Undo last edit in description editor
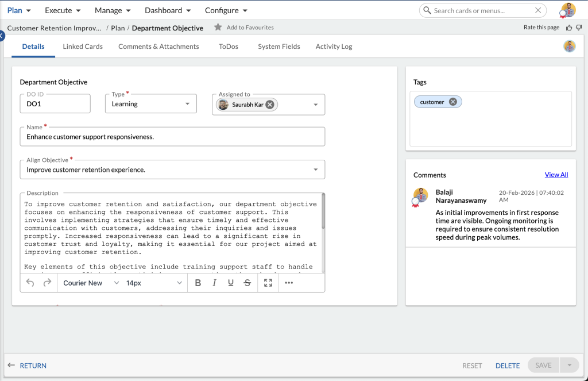588x381 pixels. point(30,283)
